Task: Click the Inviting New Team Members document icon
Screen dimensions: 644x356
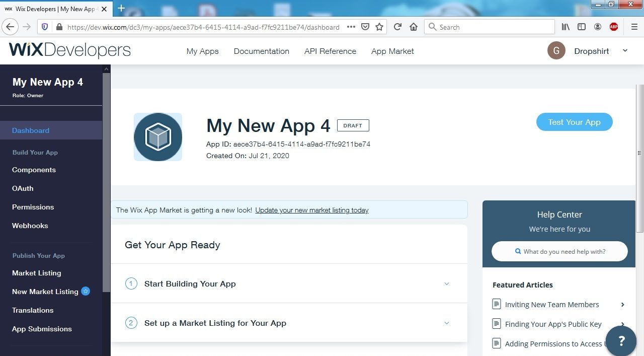Action: pyautogui.click(x=497, y=304)
